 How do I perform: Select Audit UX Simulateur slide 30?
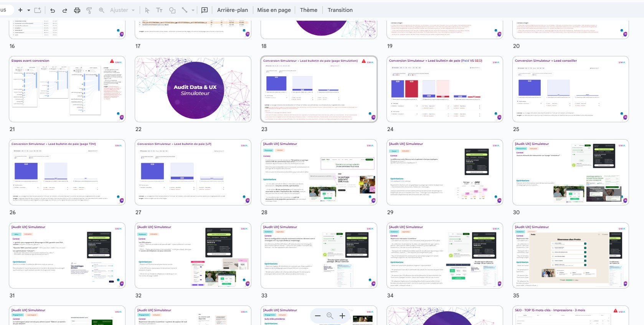[x=571, y=172]
